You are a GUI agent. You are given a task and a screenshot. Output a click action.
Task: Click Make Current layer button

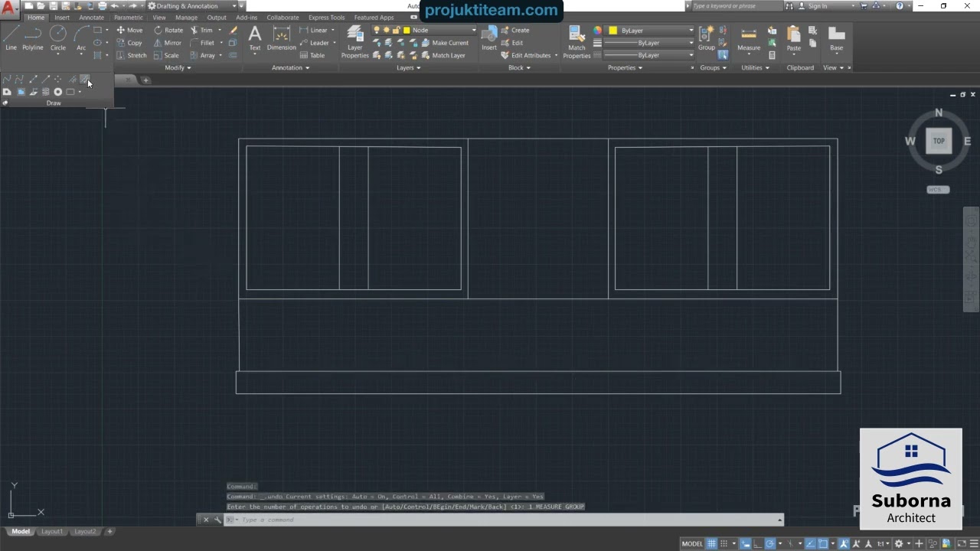(444, 43)
